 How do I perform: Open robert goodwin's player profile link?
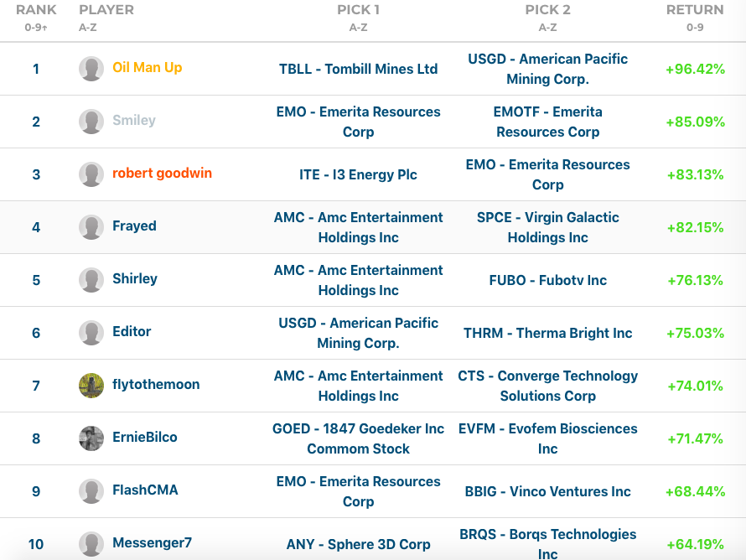(x=162, y=174)
